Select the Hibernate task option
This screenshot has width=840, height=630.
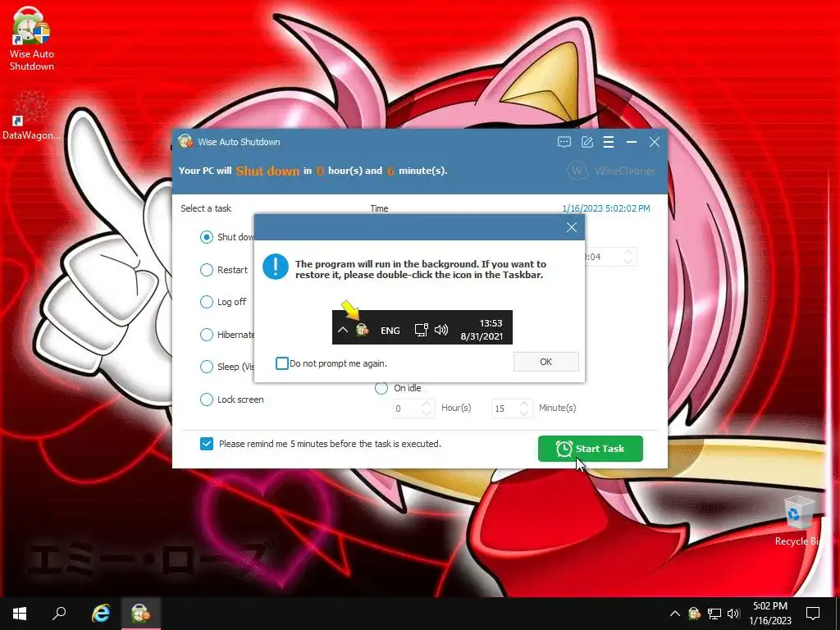[x=206, y=335]
